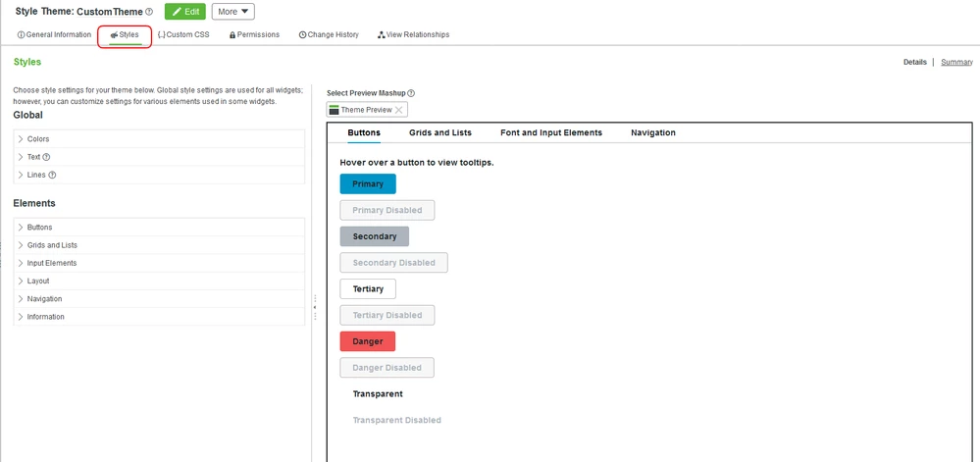Click the Theme Preview mashup icon
Viewport: 980px width, 462px height.
tap(334, 110)
